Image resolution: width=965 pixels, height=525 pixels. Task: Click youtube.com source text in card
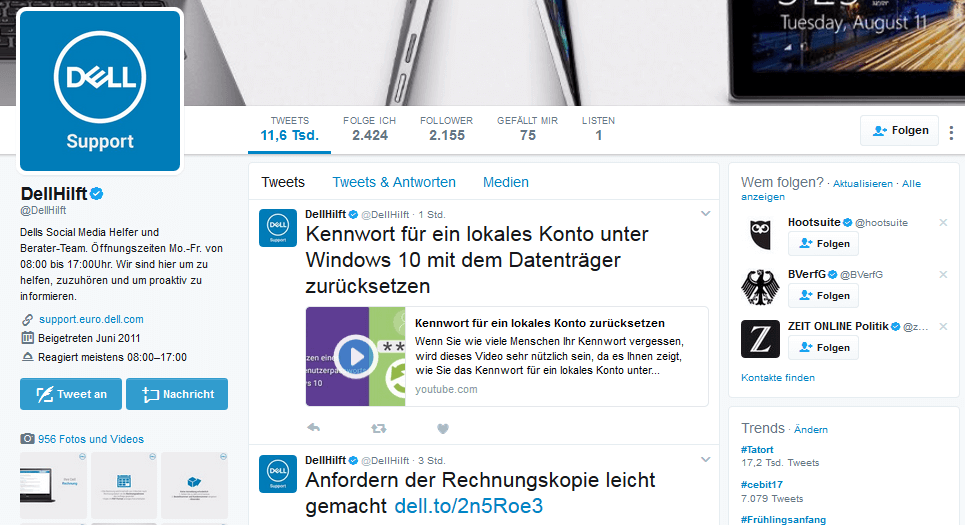pyautogui.click(x=446, y=389)
